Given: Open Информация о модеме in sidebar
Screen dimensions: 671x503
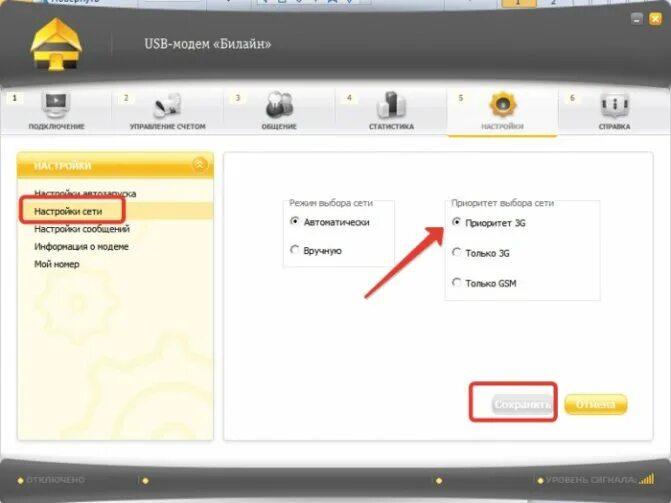Looking at the screenshot, I should [81, 247].
